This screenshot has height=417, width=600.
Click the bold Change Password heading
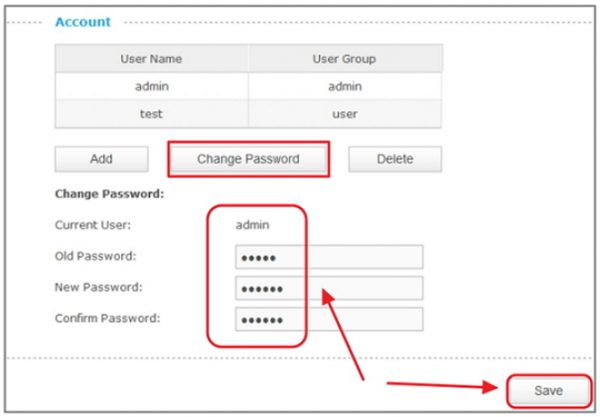tap(109, 194)
